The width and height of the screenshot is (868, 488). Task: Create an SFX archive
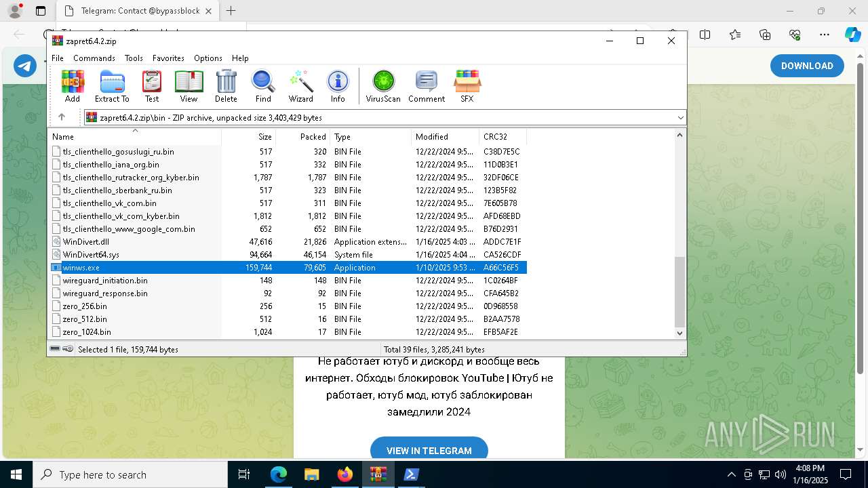pos(467,86)
